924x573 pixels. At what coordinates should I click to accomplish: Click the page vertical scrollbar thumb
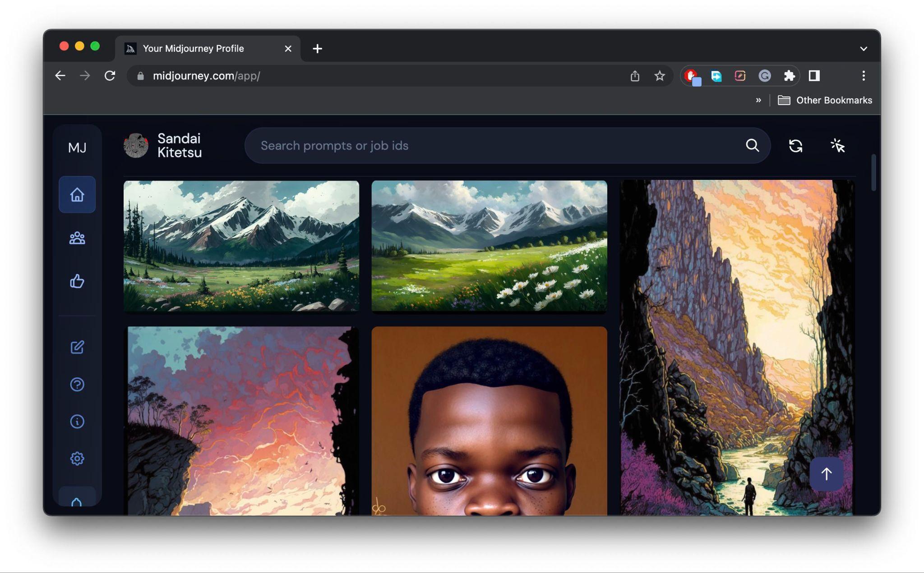(x=873, y=173)
